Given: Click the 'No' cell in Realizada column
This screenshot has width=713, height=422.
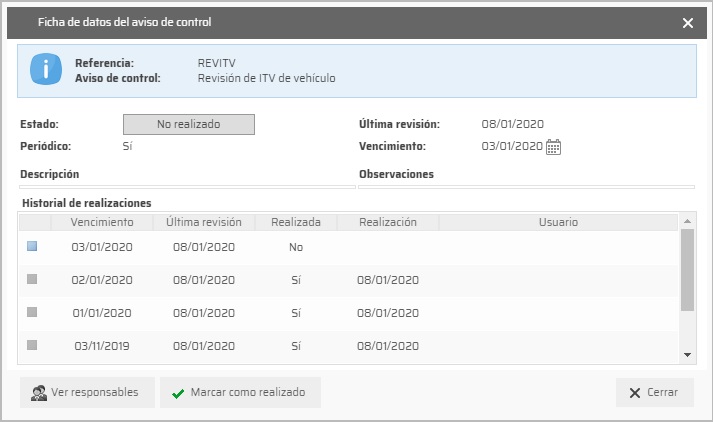Looking at the screenshot, I should 296,247.
